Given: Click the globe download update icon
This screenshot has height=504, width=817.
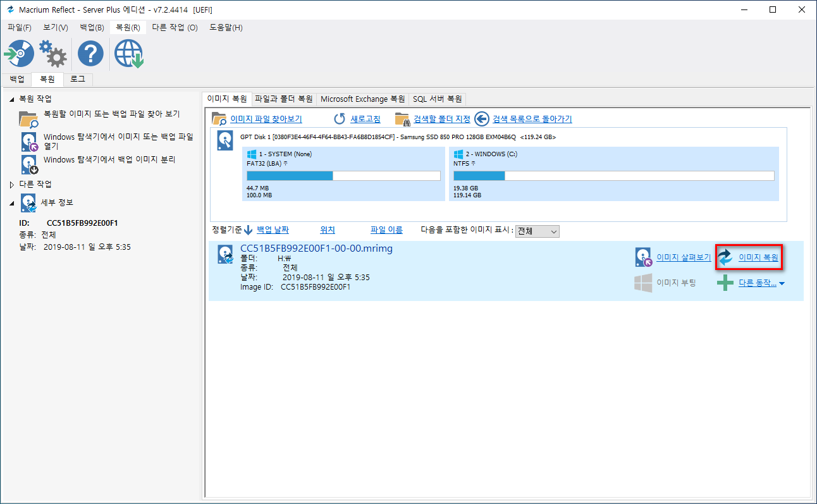Looking at the screenshot, I should click(129, 54).
